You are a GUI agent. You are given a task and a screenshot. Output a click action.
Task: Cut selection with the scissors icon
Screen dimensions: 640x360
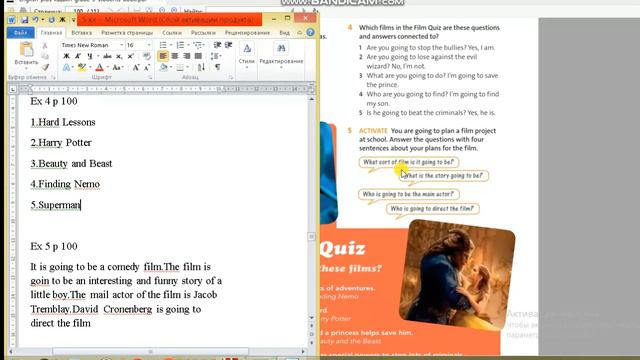pos(45,46)
